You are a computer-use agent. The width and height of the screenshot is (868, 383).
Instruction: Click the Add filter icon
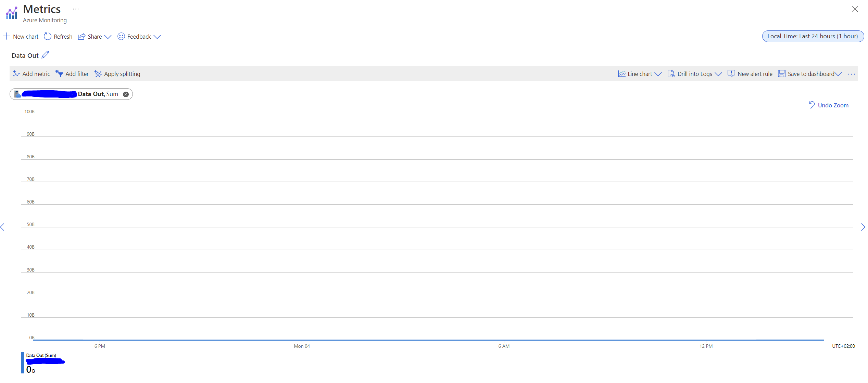pos(59,74)
